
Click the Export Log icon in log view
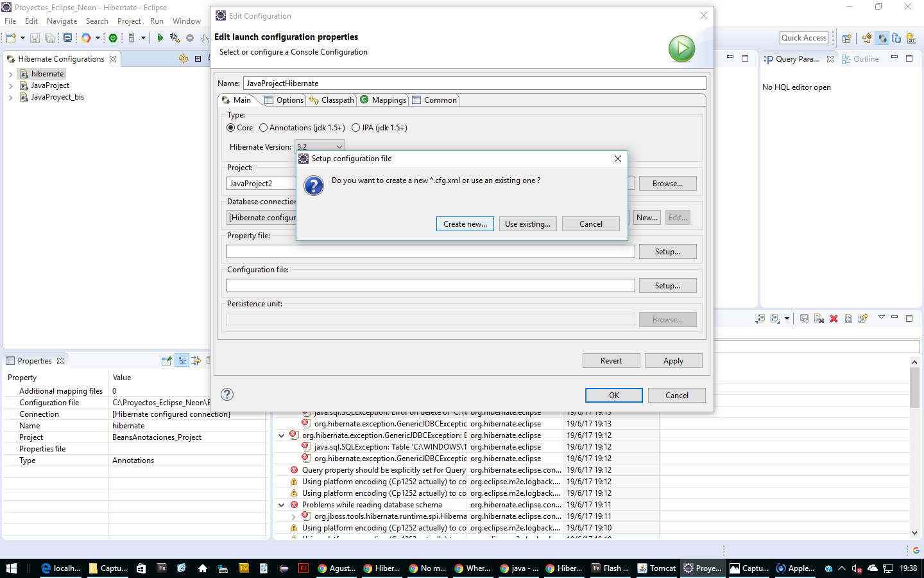coord(760,319)
